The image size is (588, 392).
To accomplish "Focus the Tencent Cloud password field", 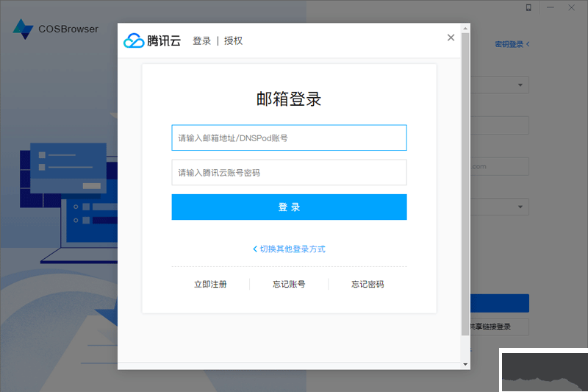I will click(x=289, y=173).
